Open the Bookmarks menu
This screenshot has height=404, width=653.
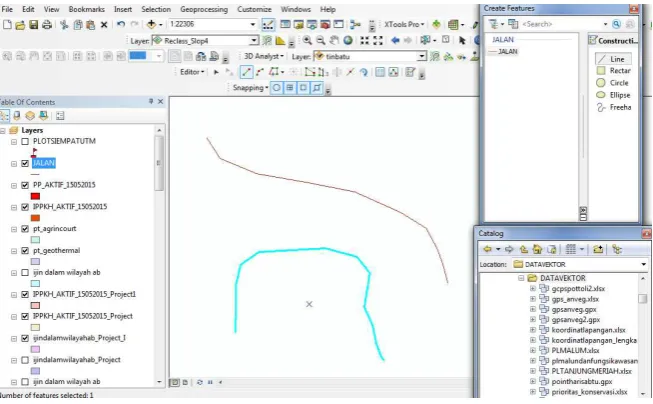[86, 9]
